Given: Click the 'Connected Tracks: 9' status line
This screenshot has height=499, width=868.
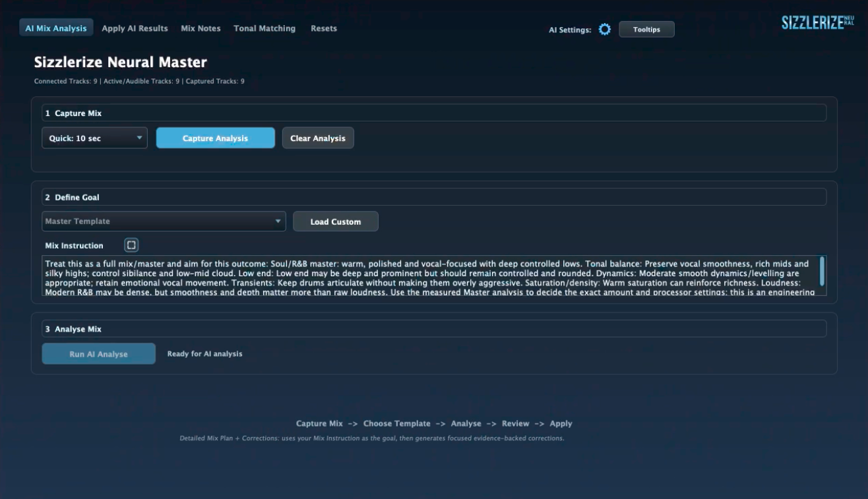Looking at the screenshot, I should click(139, 81).
